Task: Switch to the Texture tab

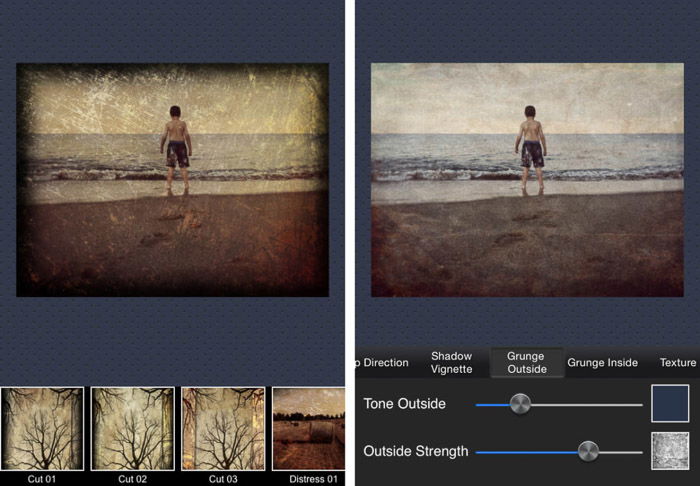Action: [x=678, y=362]
